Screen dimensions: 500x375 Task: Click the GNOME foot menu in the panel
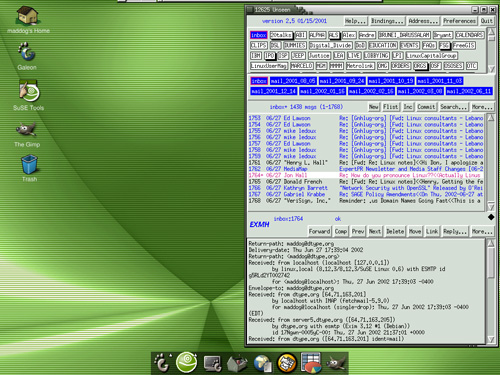[x=162, y=363]
